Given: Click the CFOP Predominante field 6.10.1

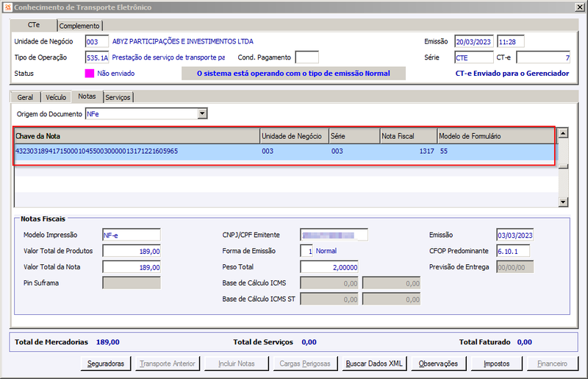Looking at the screenshot, I should click(513, 251).
